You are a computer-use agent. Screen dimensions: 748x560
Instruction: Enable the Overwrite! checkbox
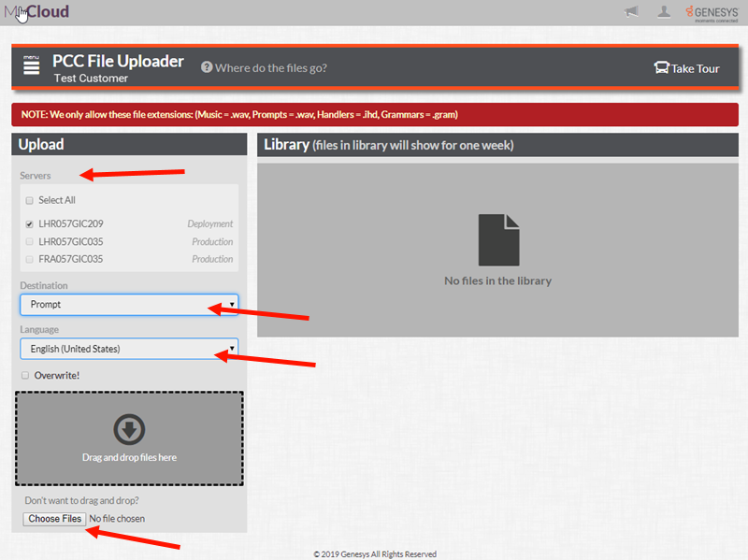click(25, 375)
